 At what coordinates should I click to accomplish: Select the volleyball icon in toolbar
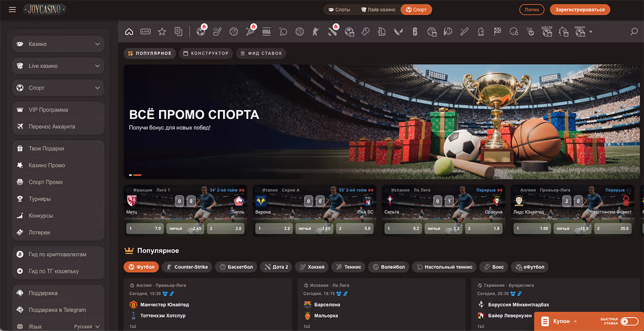[x=300, y=32]
